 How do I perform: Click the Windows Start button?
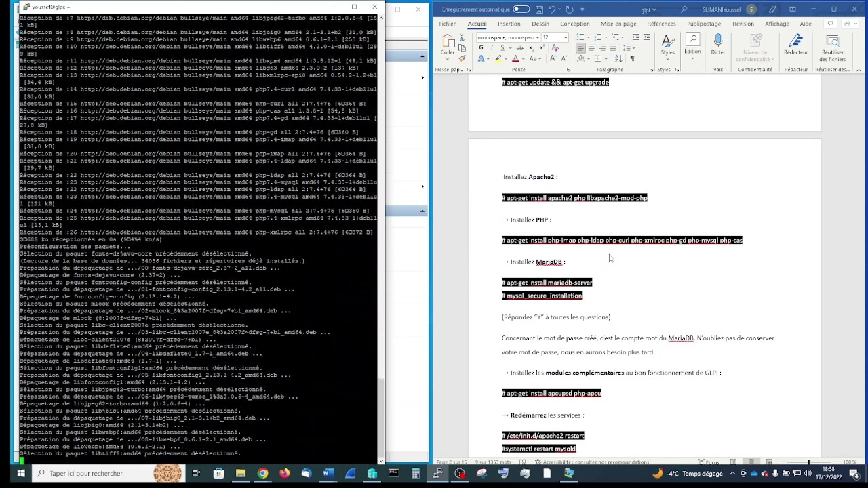pyautogui.click(x=21, y=473)
